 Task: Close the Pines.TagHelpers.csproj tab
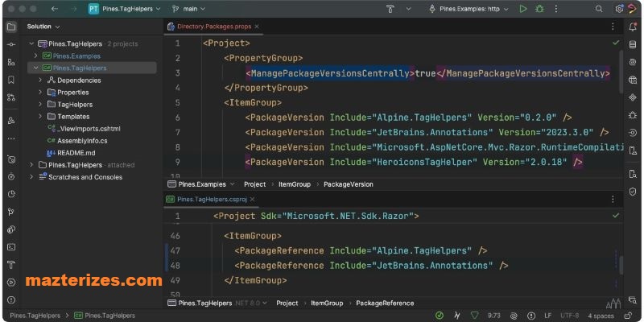click(252, 199)
